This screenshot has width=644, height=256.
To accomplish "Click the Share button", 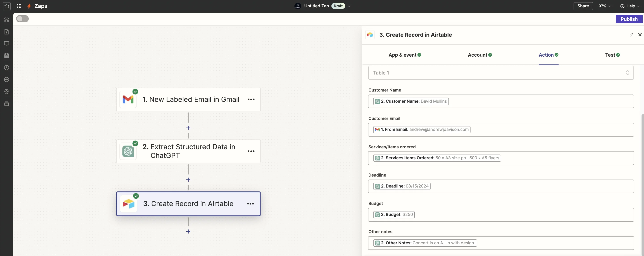I will (583, 6).
